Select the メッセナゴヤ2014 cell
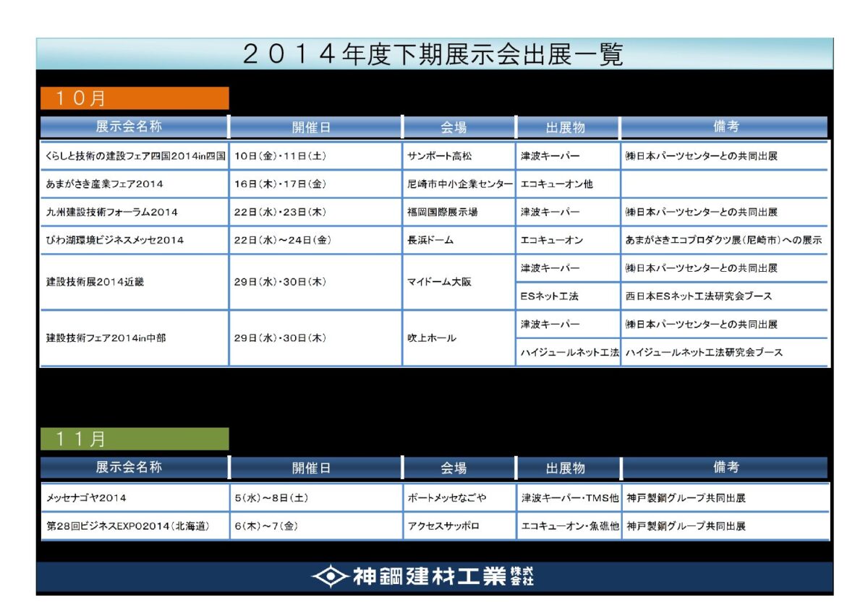Screen dimensions: 868x613 point(135,497)
